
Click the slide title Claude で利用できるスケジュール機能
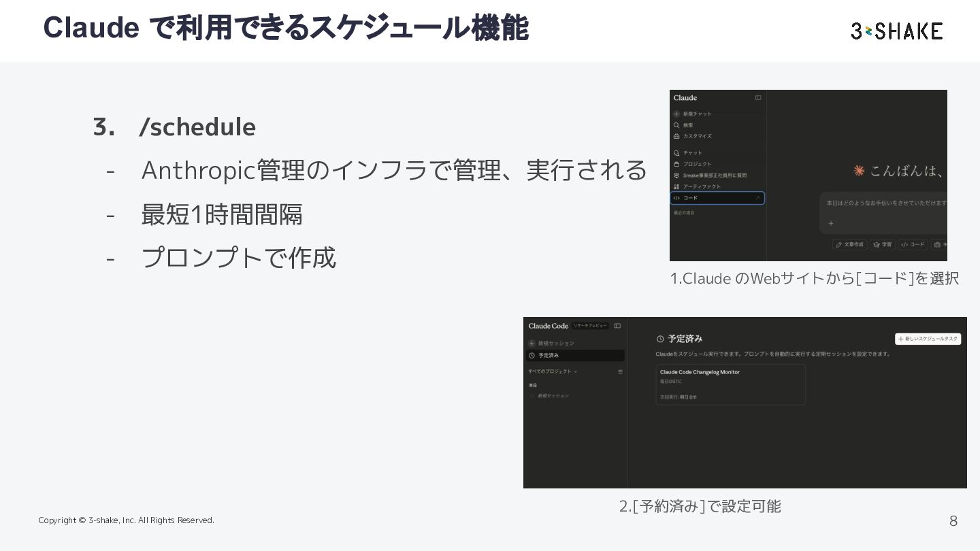pyautogui.click(x=286, y=28)
